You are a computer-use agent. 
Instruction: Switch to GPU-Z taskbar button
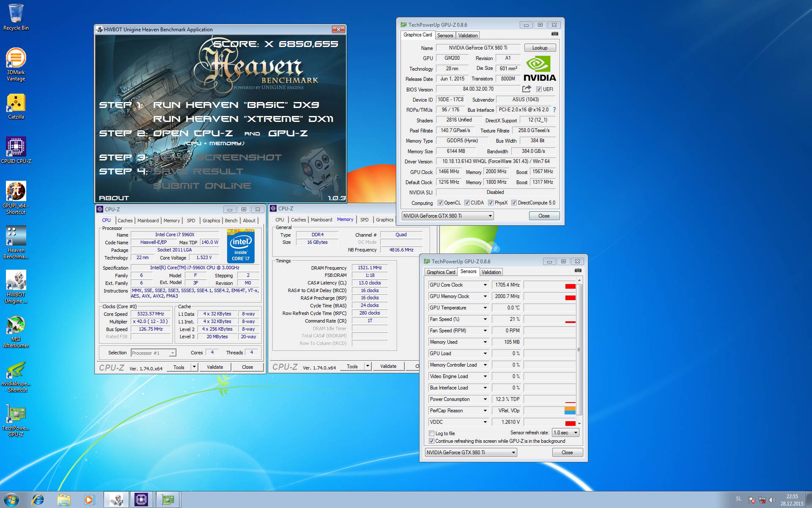pos(168,500)
